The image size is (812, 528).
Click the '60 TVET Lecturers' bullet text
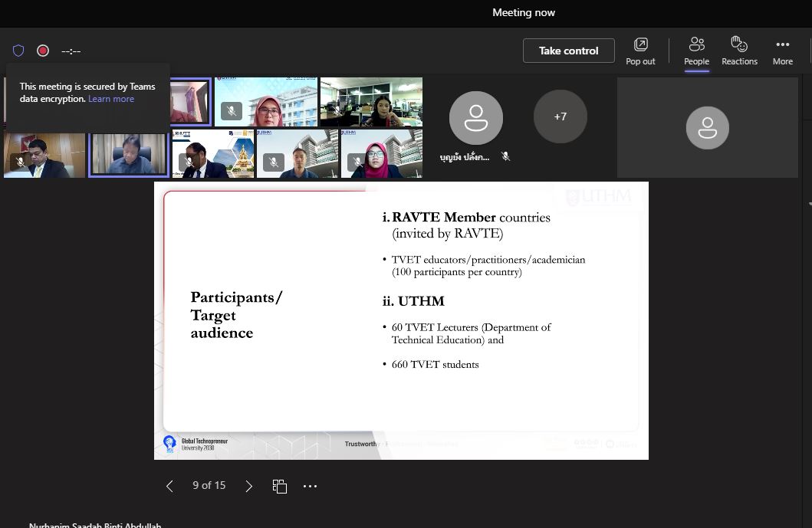[472, 333]
